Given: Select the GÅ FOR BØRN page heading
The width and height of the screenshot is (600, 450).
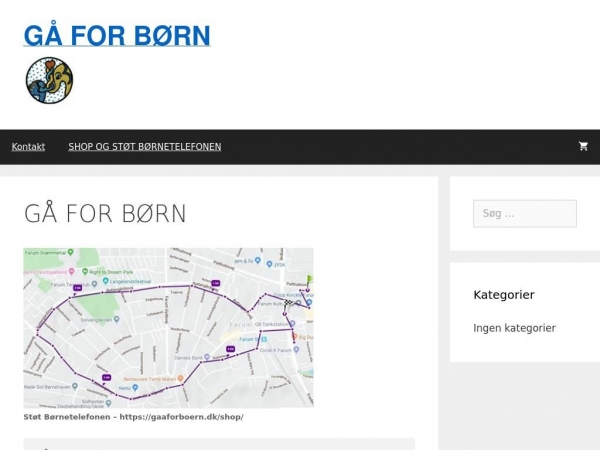Looking at the screenshot, I should tap(105, 213).
